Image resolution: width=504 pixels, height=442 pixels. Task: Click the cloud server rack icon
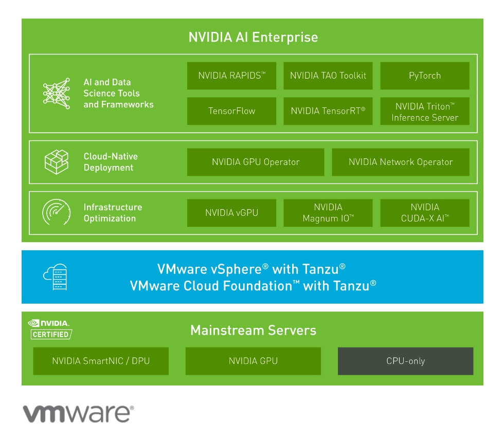(56, 277)
